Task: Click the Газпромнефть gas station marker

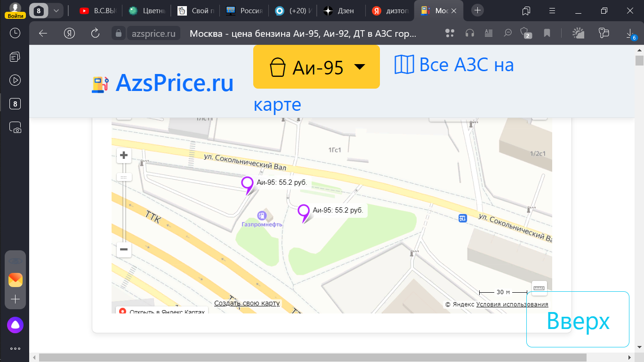Action: click(262, 216)
